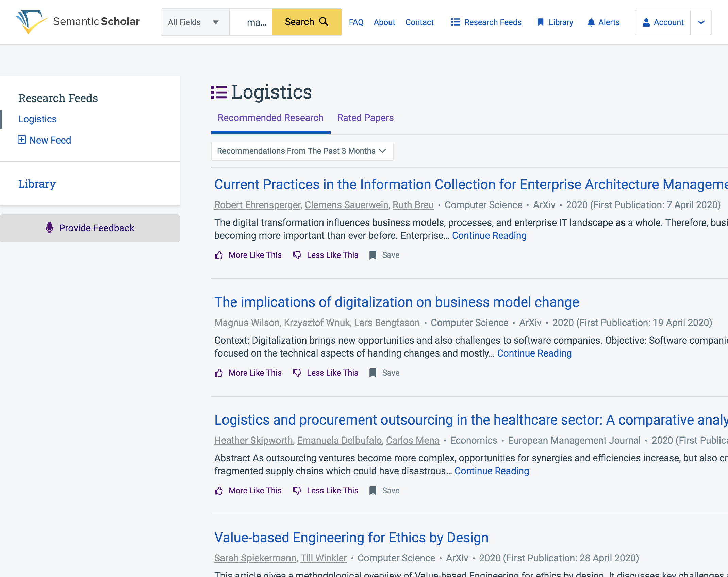Toggle Save on healthcare logistics paper
Screen dimensions: 728x577
(x=384, y=491)
